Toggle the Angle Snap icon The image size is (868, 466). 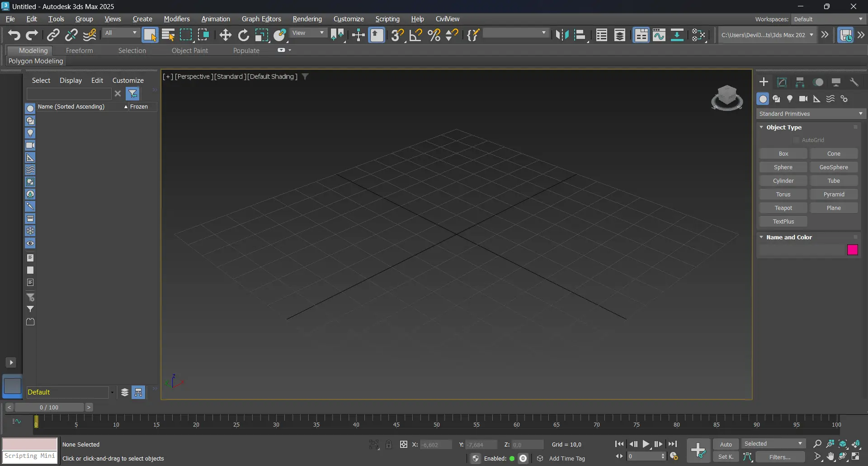pos(415,35)
